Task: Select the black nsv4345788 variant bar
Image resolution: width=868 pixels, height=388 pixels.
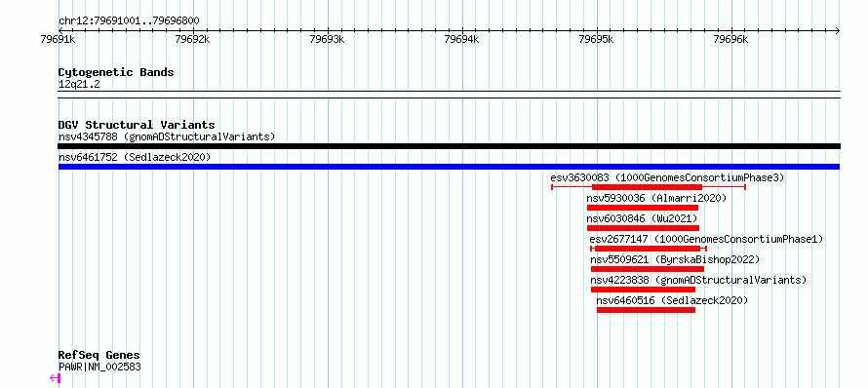Action: [x=450, y=146]
